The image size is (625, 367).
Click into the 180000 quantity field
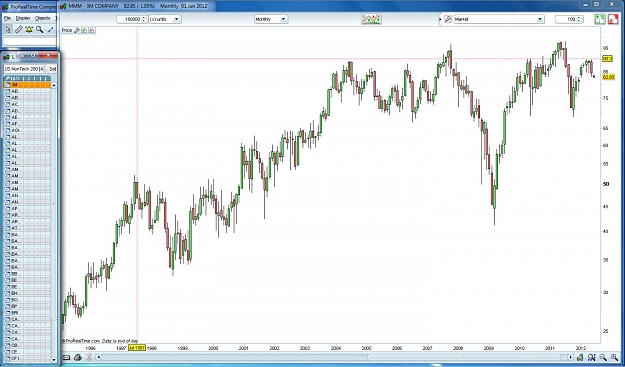coord(129,19)
